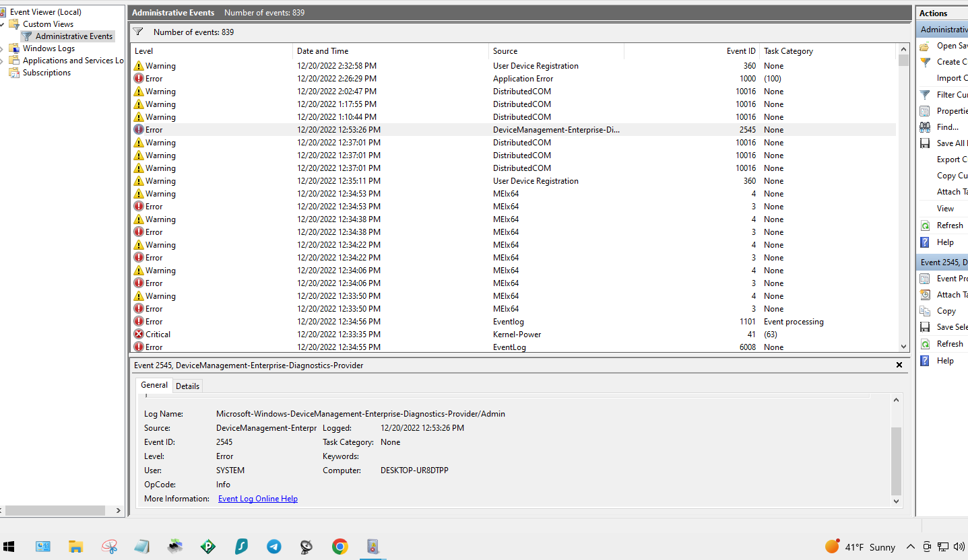Click the Refresh icon above the Event 2545 header
The height and width of the screenshot is (560, 968).
pyautogui.click(x=925, y=225)
